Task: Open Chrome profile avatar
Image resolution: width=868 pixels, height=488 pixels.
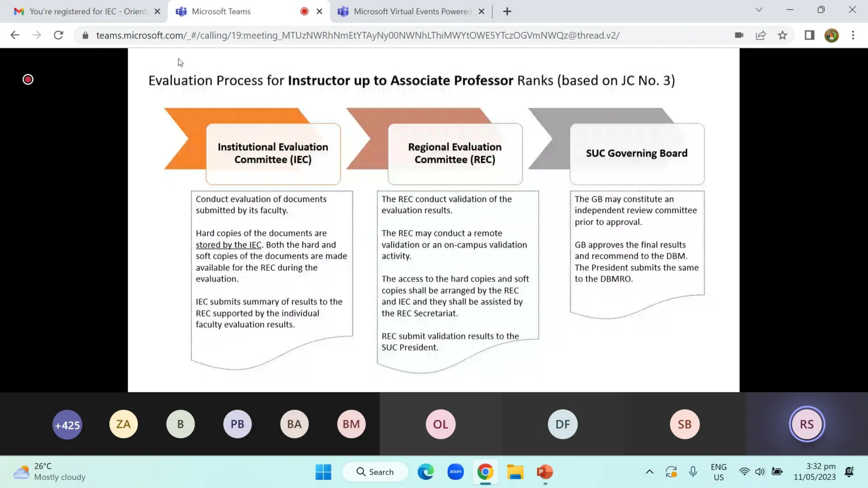Action: point(831,35)
